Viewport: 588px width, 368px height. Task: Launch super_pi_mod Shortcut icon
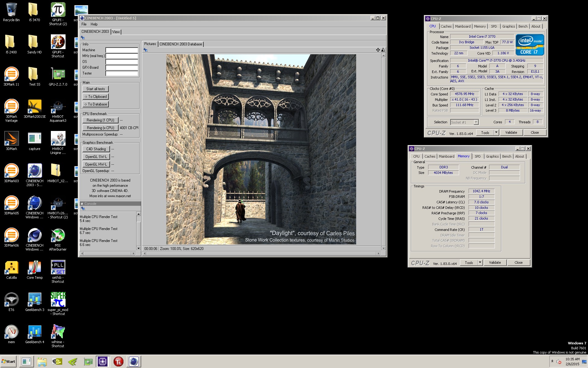pyautogui.click(x=58, y=304)
